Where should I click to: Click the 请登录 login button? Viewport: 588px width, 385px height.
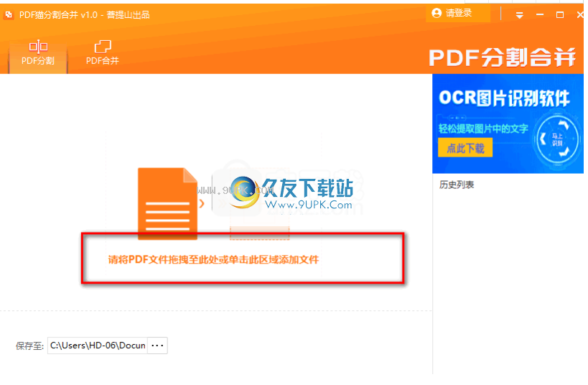(458, 14)
